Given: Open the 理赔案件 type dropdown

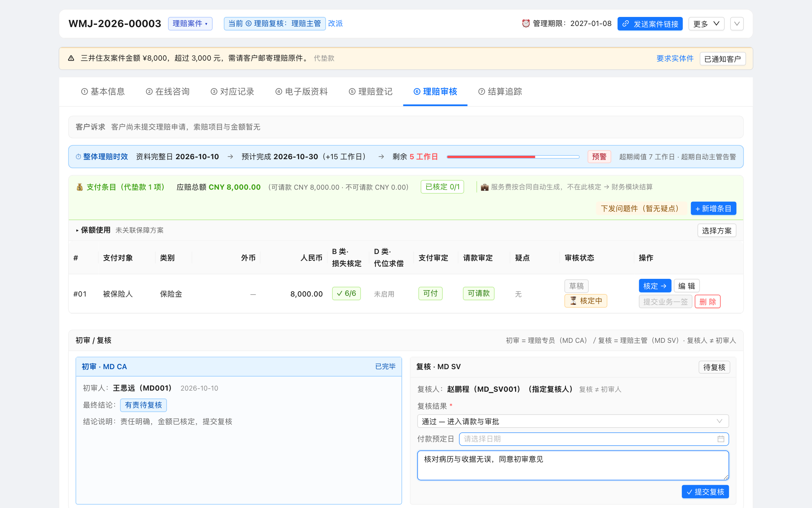Looking at the screenshot, I should (x=190, y=23).
